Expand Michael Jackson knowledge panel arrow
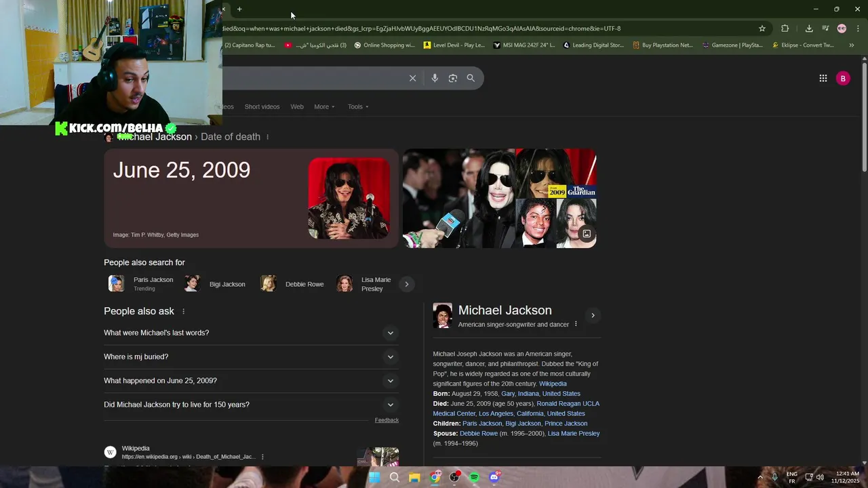The height and width of the screenshot is (488, 868). 593,315
